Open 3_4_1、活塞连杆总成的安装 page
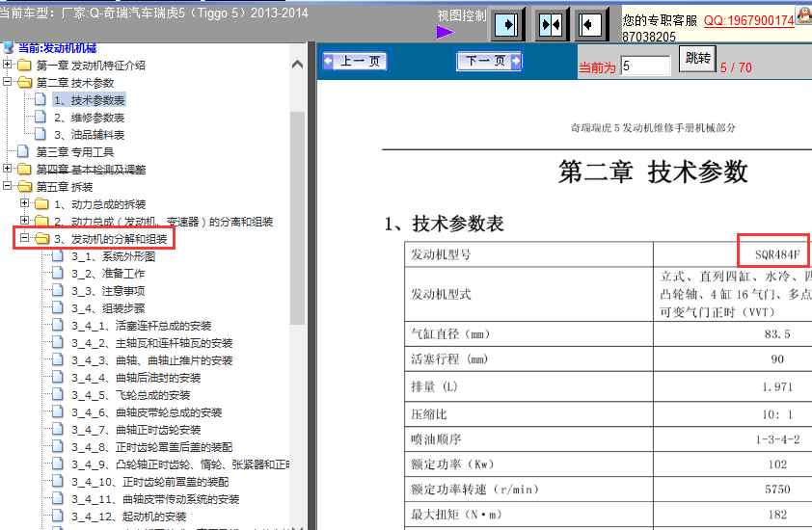 tap(142, 326)
